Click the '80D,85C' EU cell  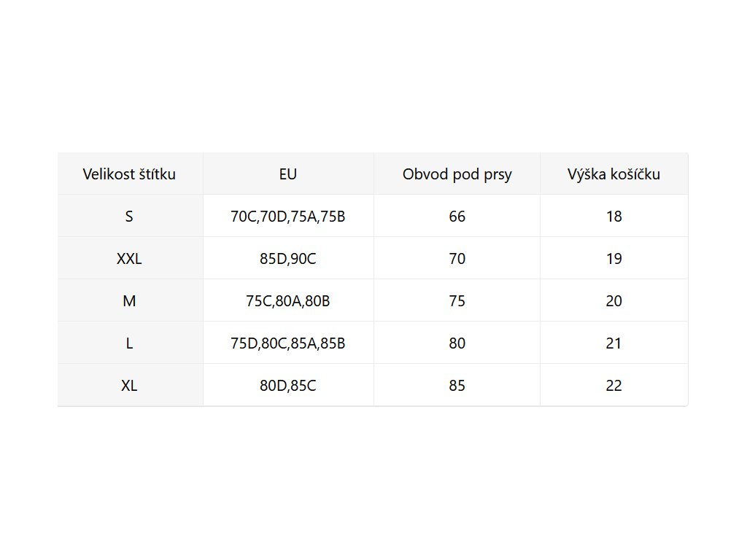[288, 386]
